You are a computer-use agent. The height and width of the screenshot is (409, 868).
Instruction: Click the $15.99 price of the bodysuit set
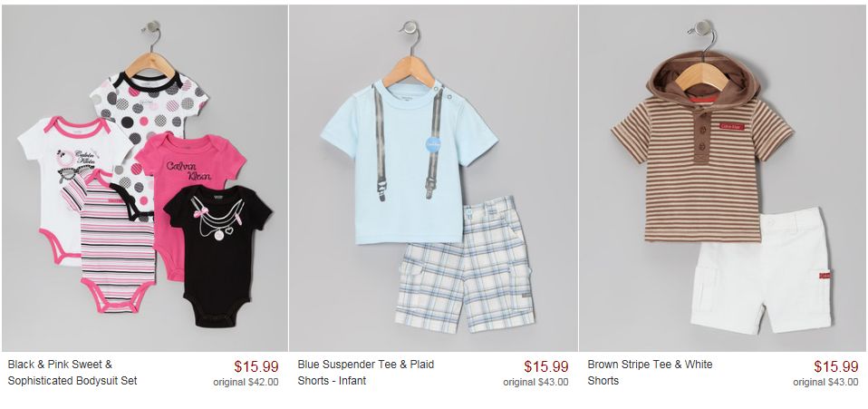tap(256, 367)
